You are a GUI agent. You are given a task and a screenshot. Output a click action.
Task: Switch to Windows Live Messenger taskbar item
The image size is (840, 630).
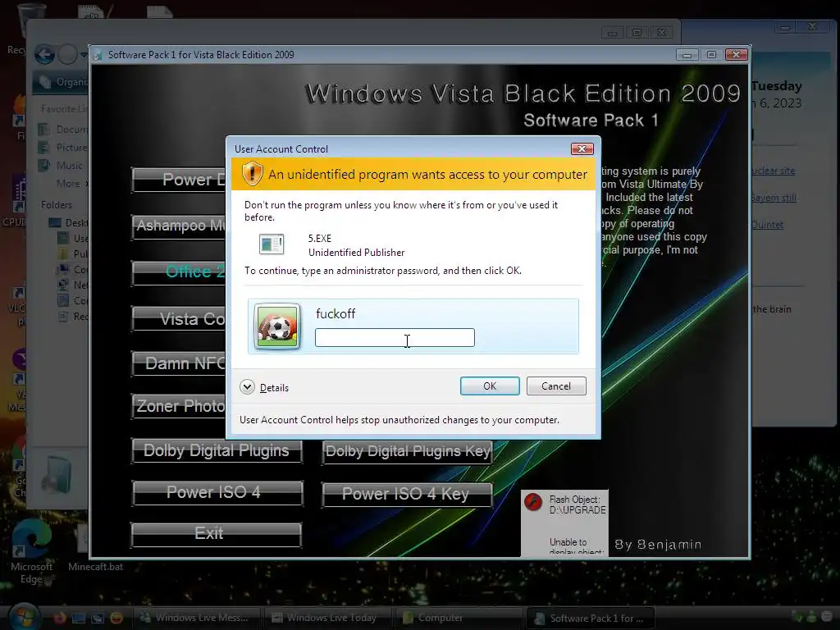pos(197,618)
